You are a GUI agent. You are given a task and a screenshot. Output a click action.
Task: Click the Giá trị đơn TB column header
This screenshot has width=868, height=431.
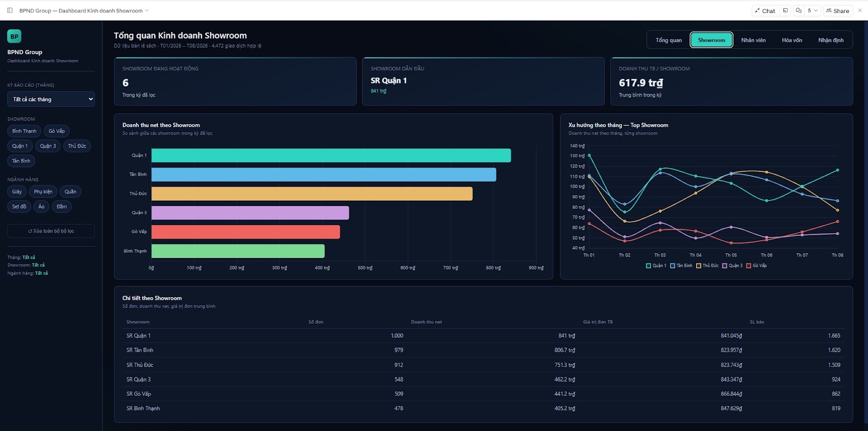click(598, 322)
